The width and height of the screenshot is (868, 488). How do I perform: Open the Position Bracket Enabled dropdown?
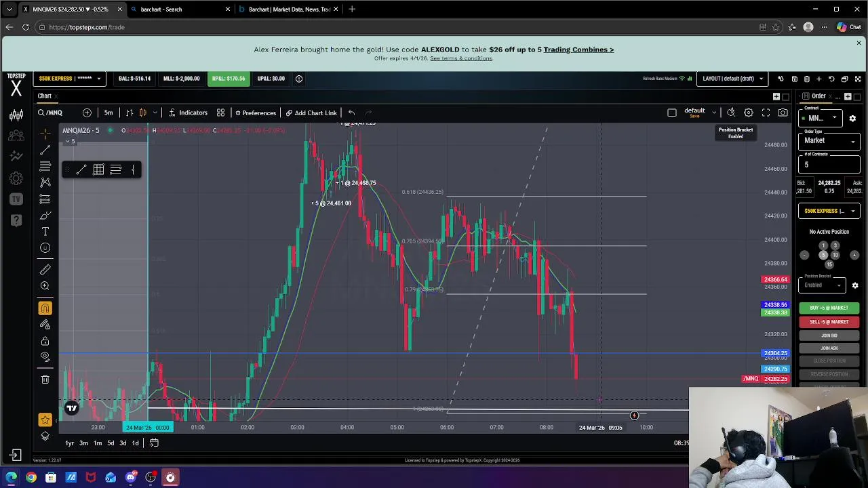[x=822, y=285]
